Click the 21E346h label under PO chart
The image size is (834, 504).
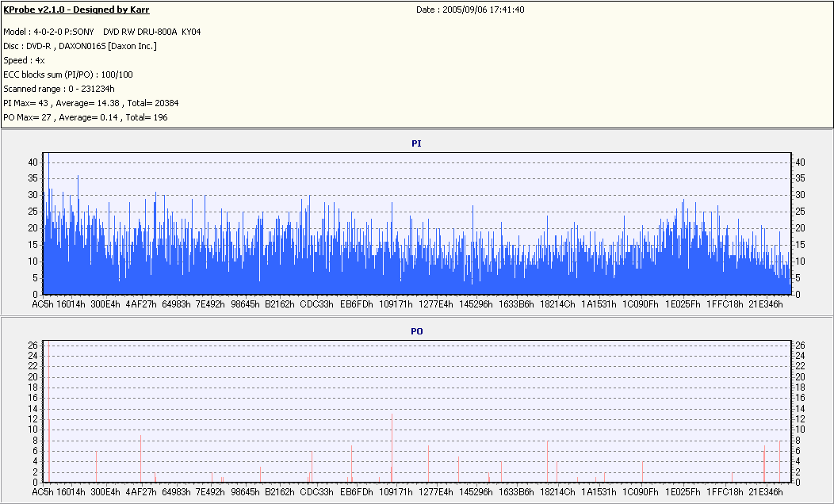click(766, 492)
